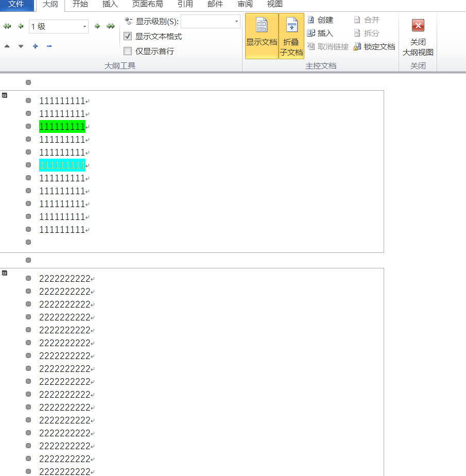Click the promote single left arrow icon
This screenshot has height=476, width=466.
click(x=21, y=26)
